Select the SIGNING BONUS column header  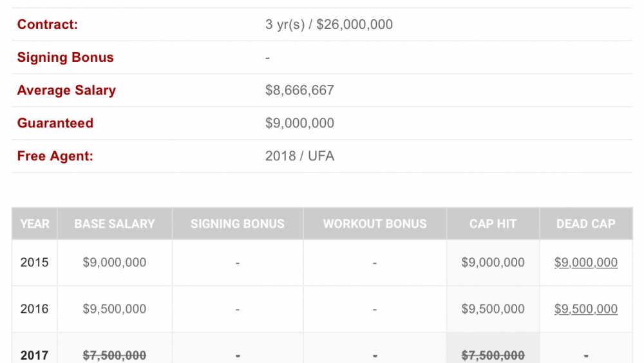point(238,224)
